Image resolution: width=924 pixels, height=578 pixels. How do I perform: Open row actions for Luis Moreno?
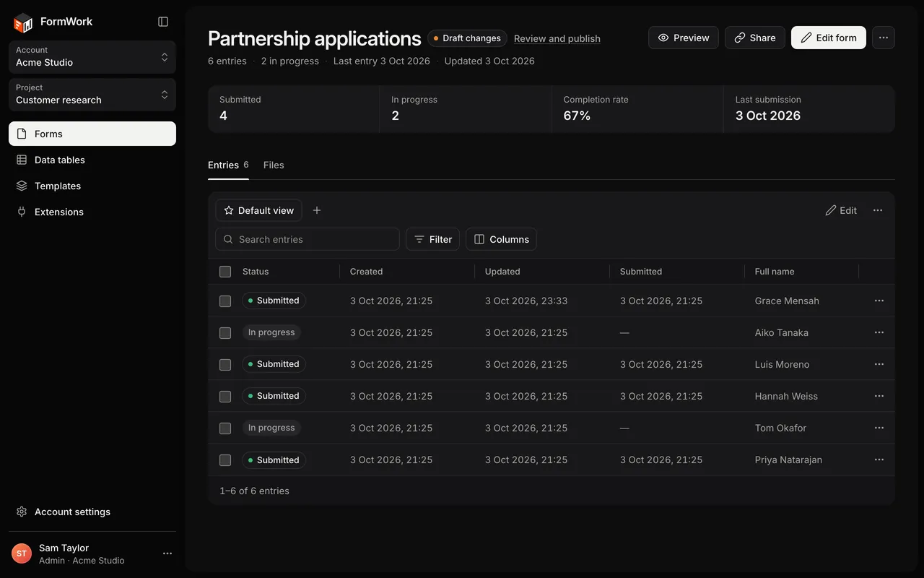tap(879, 364)
